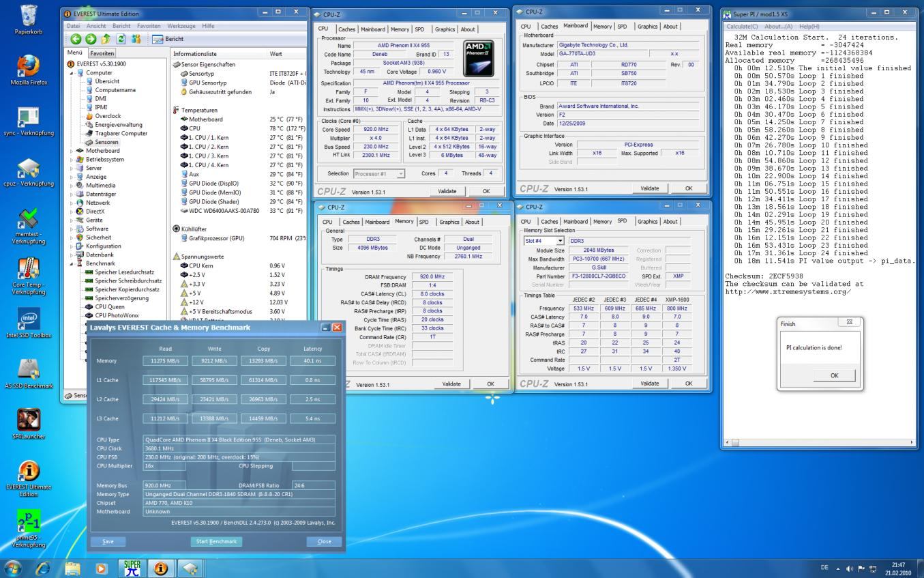924x578 pixels.
Task: Expand the Netzwerk tree node
Action: click(72, 203)
